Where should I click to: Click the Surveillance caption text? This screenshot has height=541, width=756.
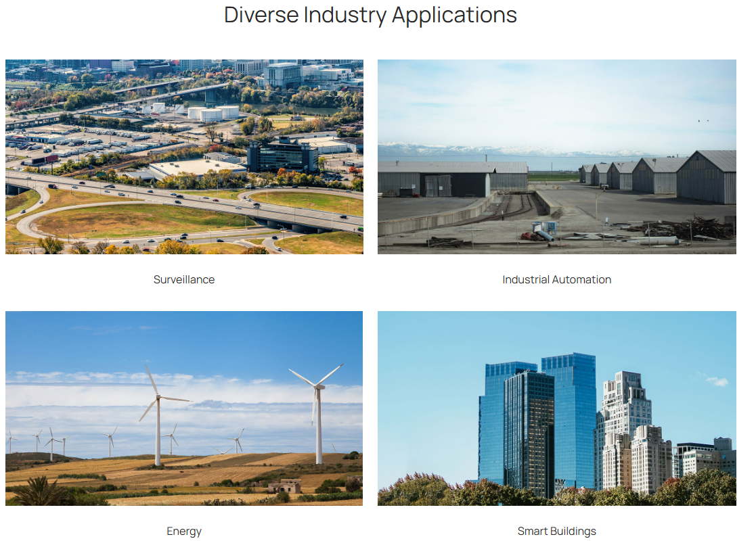[x=184, y=279]
